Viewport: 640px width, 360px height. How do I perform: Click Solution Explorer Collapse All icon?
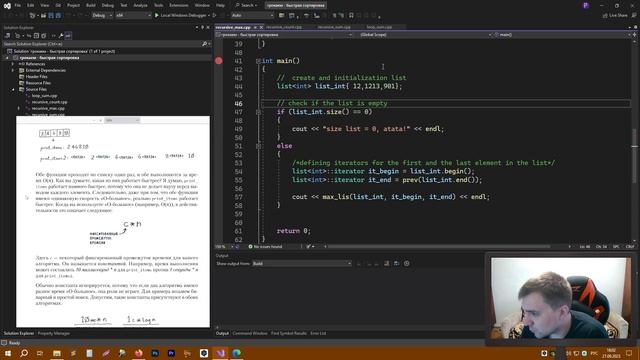pos(36,36)
